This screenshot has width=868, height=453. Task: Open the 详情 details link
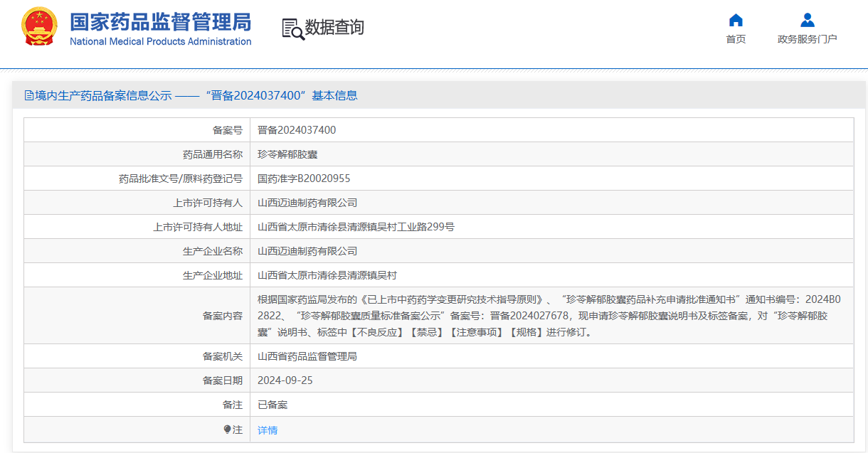tap(268, 430)
